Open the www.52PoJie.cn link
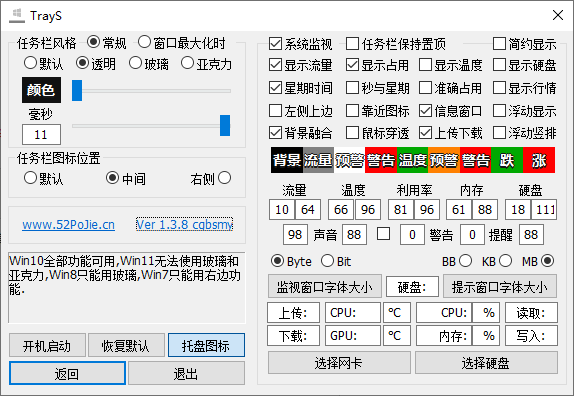 (x=68, y=224)
